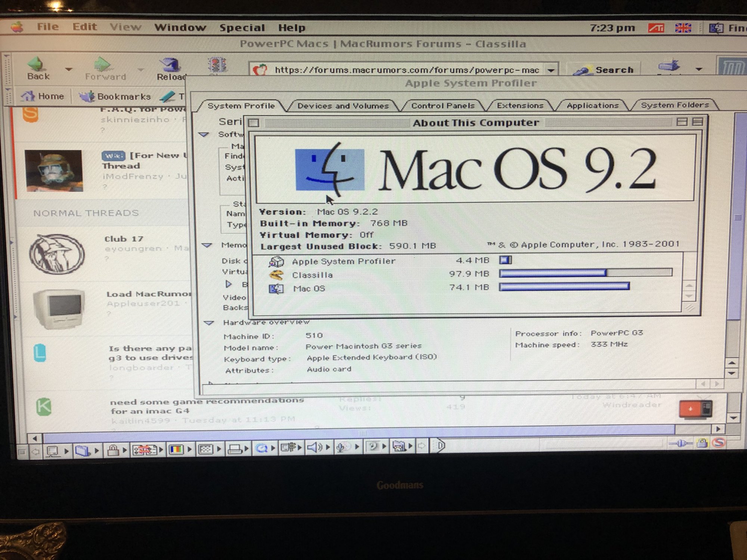Open the Back button history dropdown
747x560 pixels.
(x=68, y=69)
